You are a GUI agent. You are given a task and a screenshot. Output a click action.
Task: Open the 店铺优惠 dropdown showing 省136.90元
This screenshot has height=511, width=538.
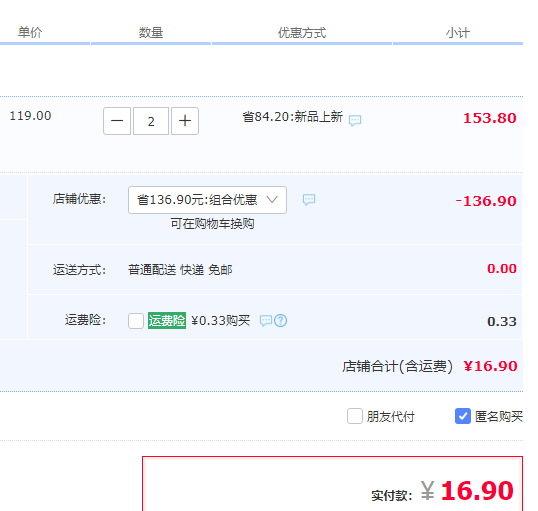click(207, 200)
